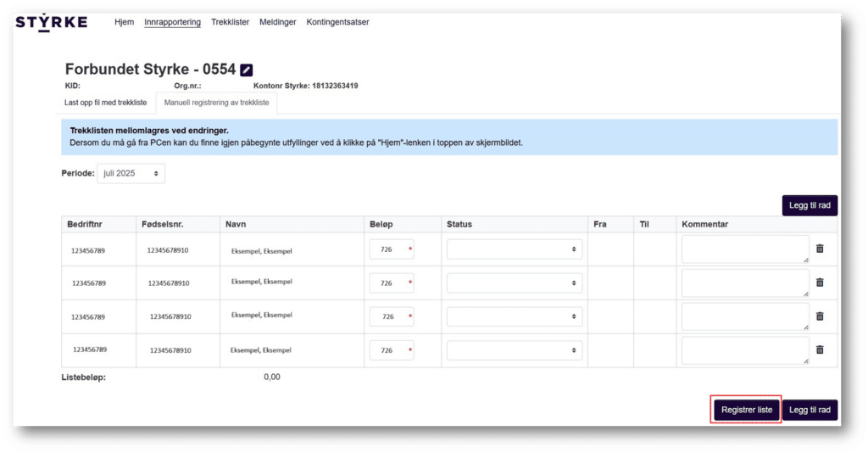Select Manuell registrering av trekkliste tab
The image size is (868, 453).
[217, 103]
